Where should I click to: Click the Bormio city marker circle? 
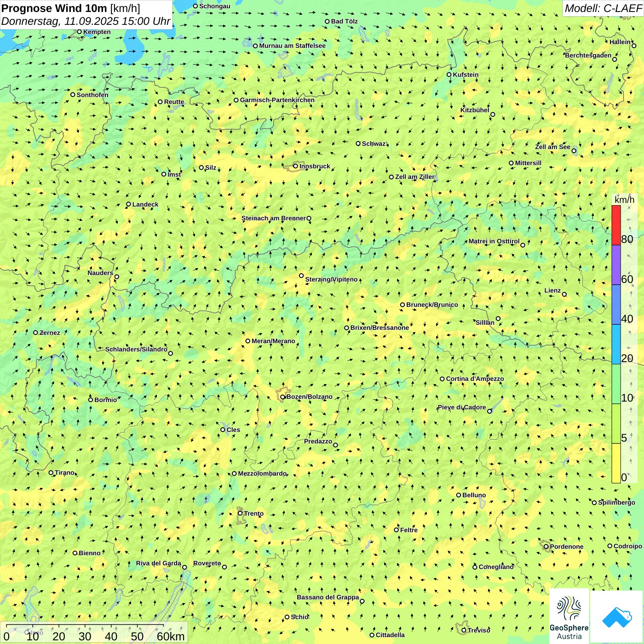pos(91,400)
